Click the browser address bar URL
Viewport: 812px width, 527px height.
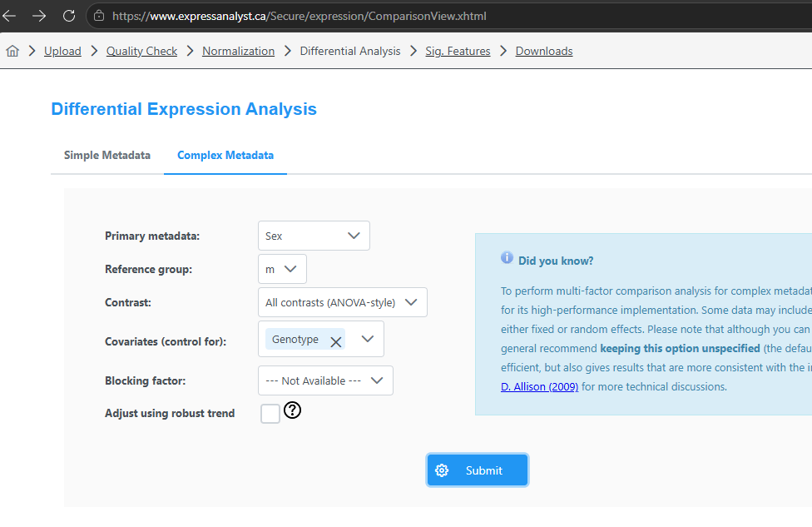coord(300,16)
